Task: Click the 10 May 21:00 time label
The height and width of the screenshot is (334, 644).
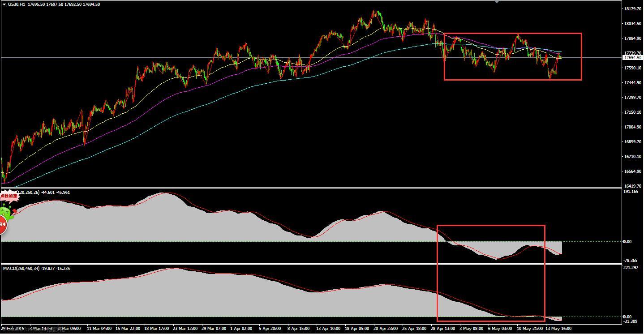Action: [x=529, y=329]
